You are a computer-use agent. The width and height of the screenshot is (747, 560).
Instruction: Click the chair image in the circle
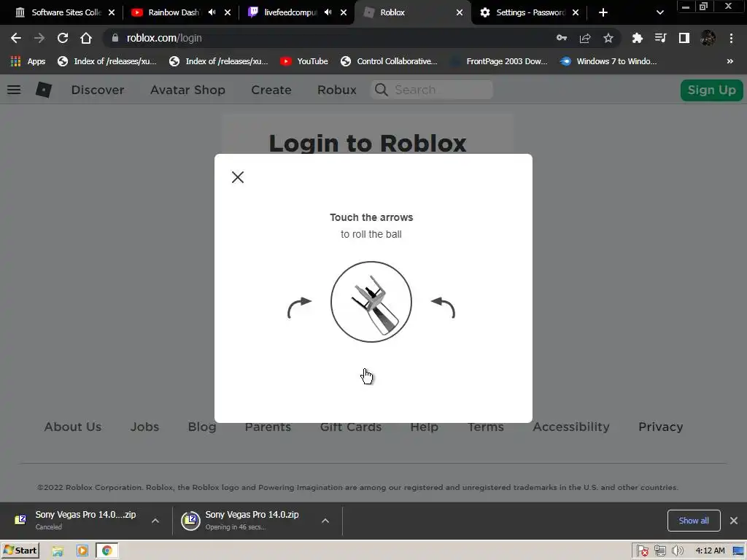point(371,301)
